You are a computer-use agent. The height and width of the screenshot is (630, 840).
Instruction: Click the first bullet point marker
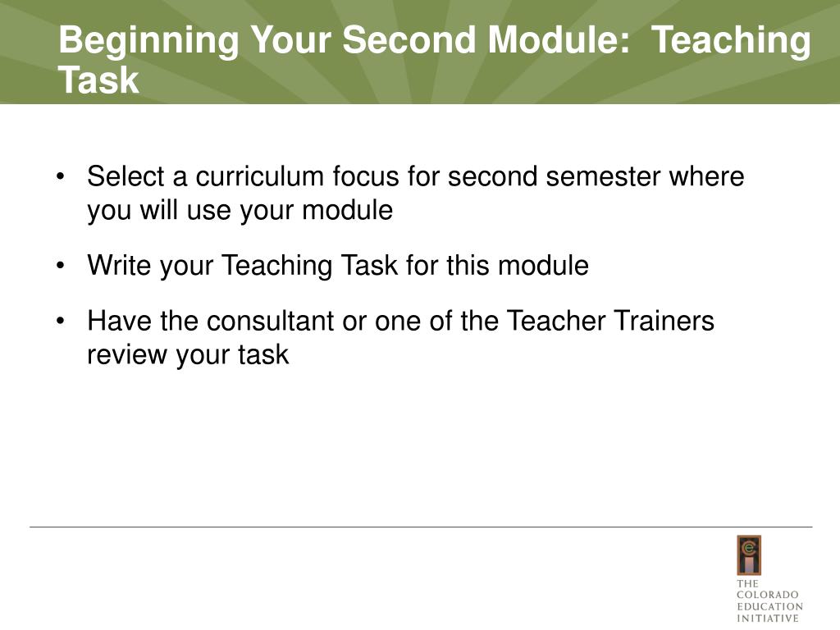[x=60, y=177]
